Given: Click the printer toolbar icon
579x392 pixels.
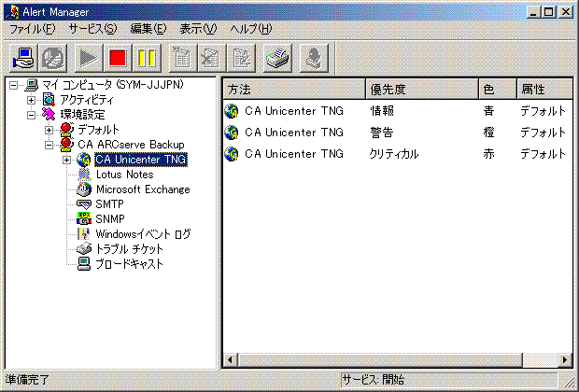Looking at the screenshot, I should coord(278,58).
